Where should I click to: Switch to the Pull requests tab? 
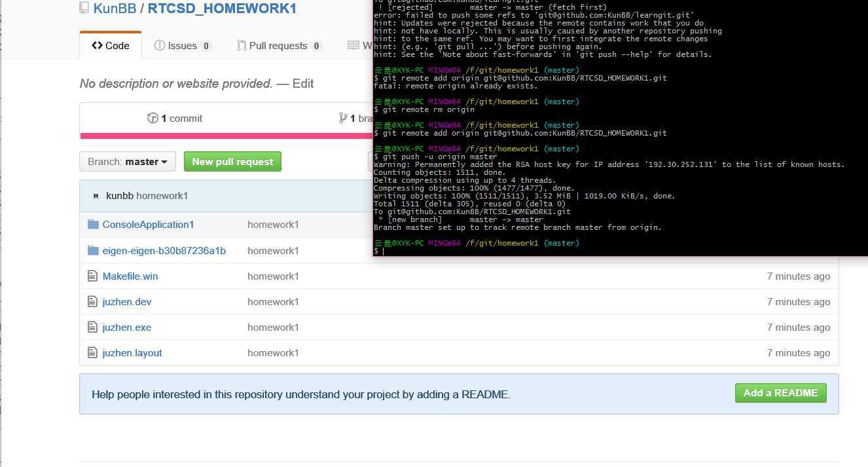click(x=279, y=46)
